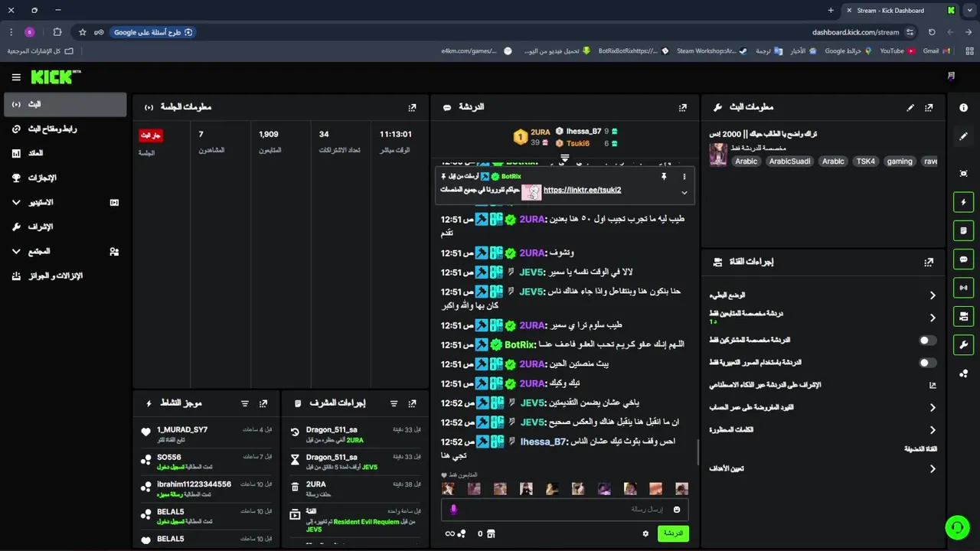Open Drops and rewards (الإنزالات و الجوائز)
Screen dimensions: 980x551
pyautogui.click(x=65, y=275)
